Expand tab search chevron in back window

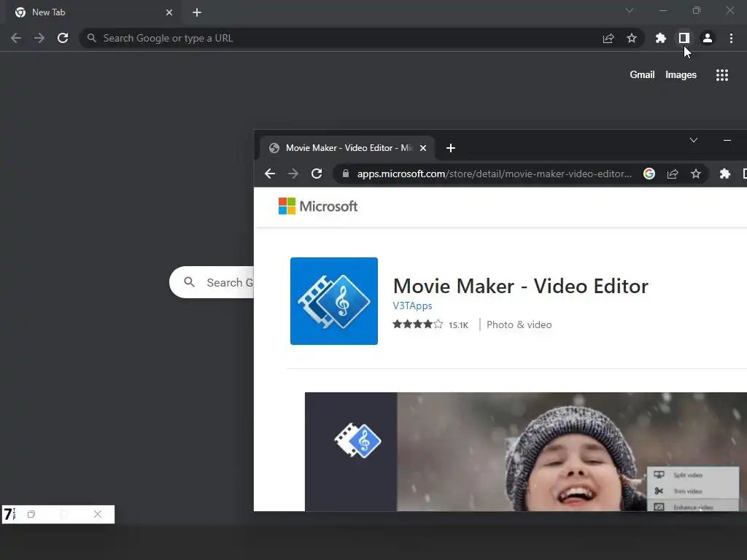[x=630, y=10]
